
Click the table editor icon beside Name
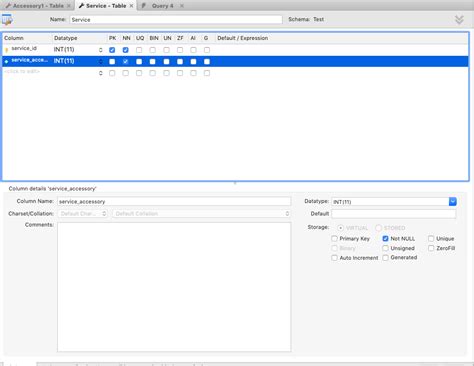[7, 20]
